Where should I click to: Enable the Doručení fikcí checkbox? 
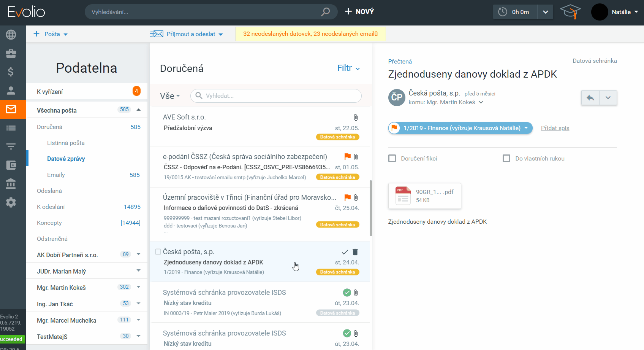[x=392, y=158]
